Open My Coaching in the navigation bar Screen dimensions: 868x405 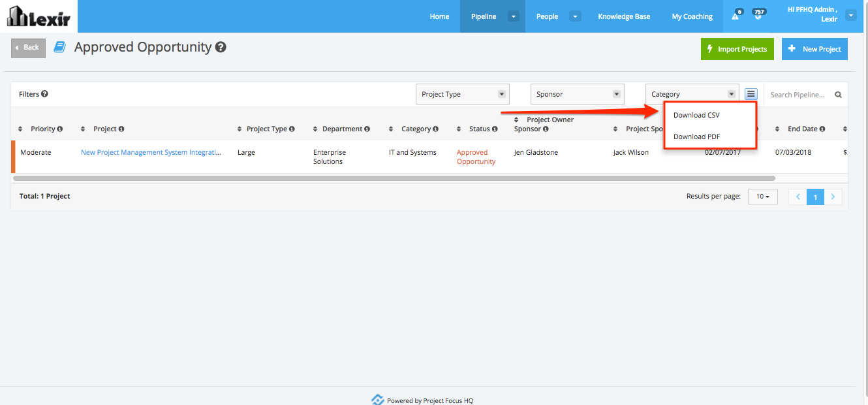point(692,16)
